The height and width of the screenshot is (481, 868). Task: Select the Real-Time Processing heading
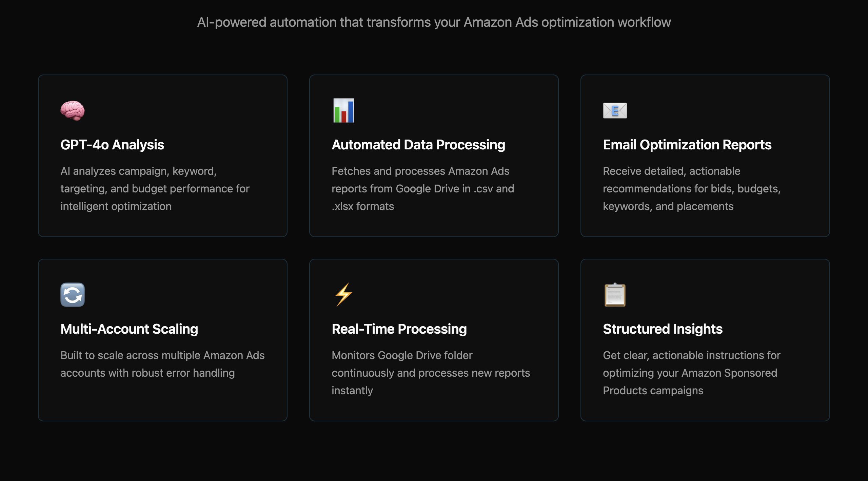point(399,329)
